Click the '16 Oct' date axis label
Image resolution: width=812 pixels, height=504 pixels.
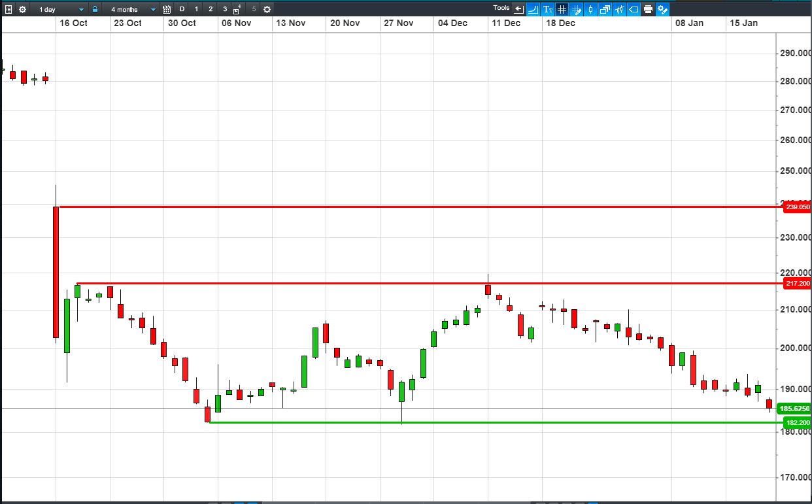pyautogui.click(x=73, y=23)
